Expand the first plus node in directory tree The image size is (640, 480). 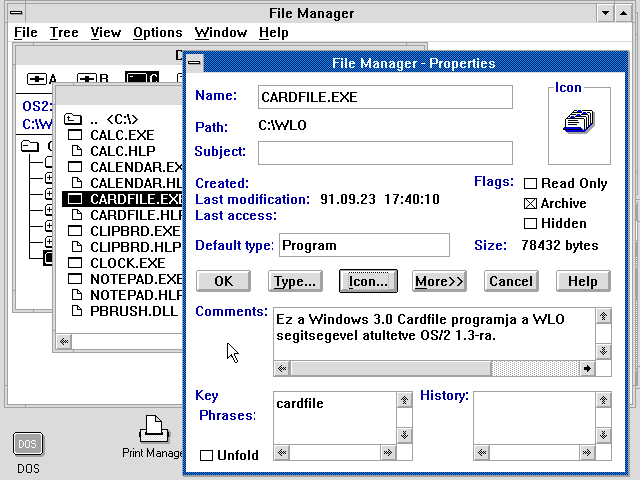point(49,178)
